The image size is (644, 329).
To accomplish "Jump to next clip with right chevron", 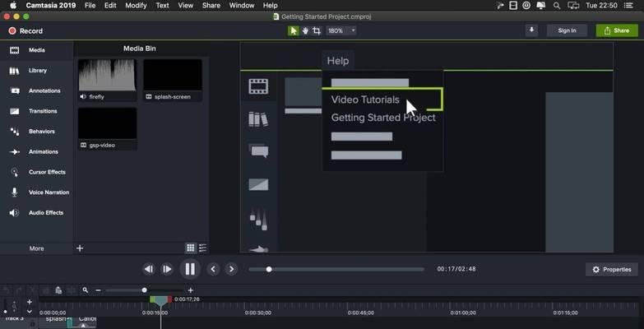I will point(232,270).
